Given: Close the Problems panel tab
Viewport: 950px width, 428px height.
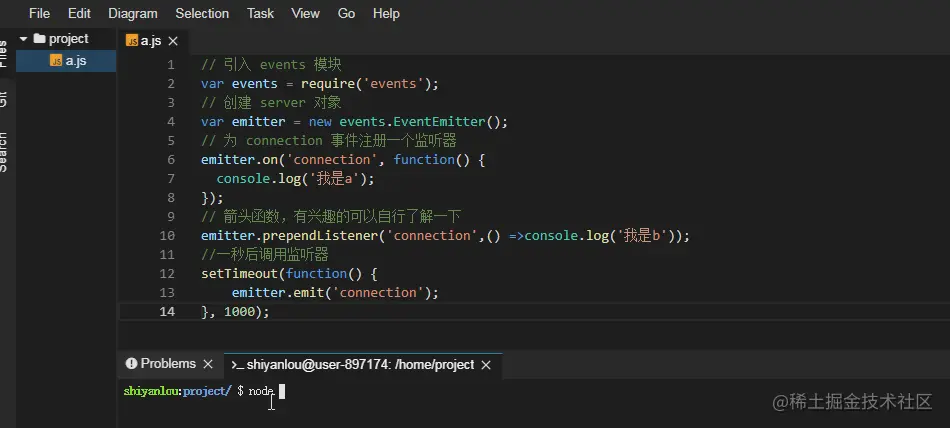Looking at the screenshot, I should 208,364.
